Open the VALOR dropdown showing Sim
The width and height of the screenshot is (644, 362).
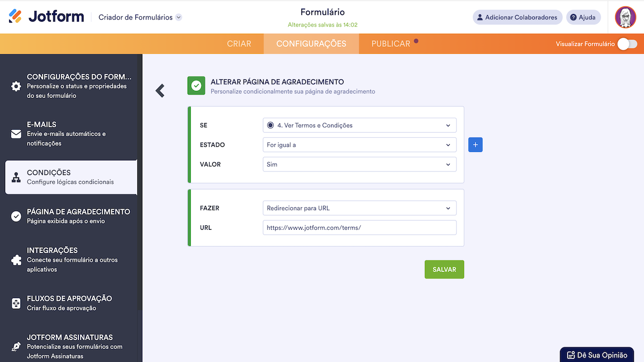[359, 164]
